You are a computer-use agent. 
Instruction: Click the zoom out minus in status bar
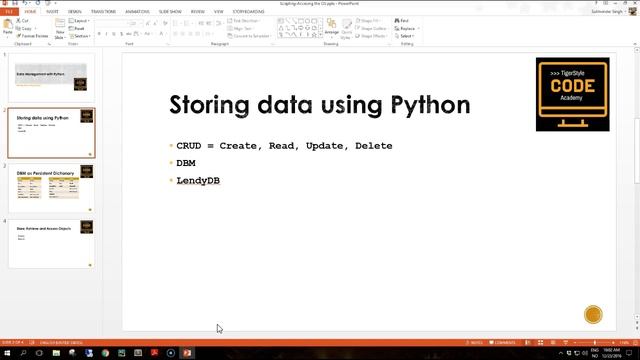point(575,342)
